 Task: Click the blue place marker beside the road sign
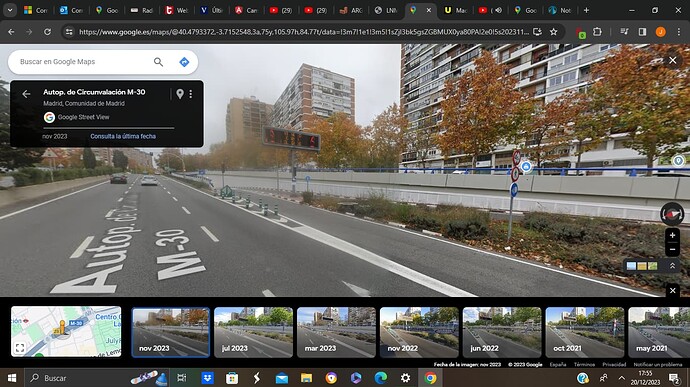click(526, 167)
